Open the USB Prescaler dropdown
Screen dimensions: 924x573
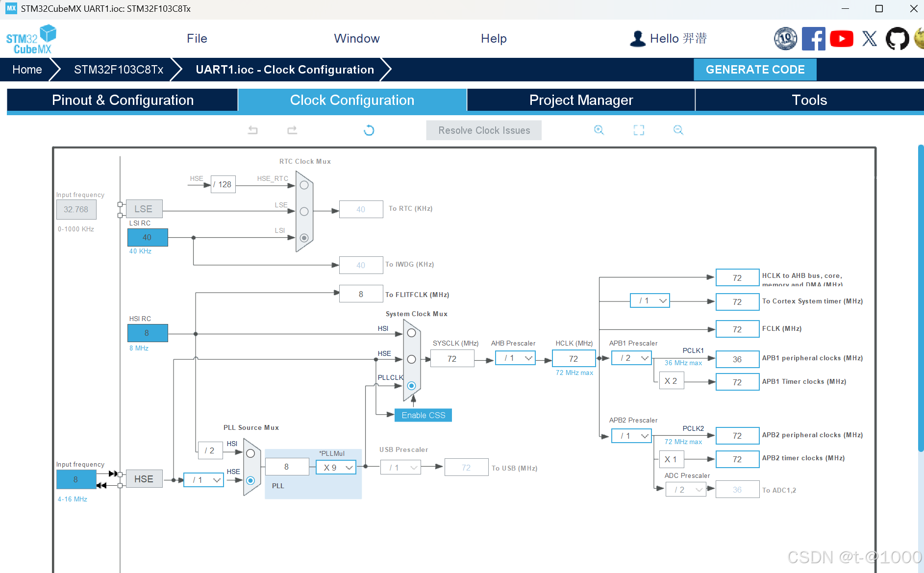pyautogui.click(x=400, y=468)
